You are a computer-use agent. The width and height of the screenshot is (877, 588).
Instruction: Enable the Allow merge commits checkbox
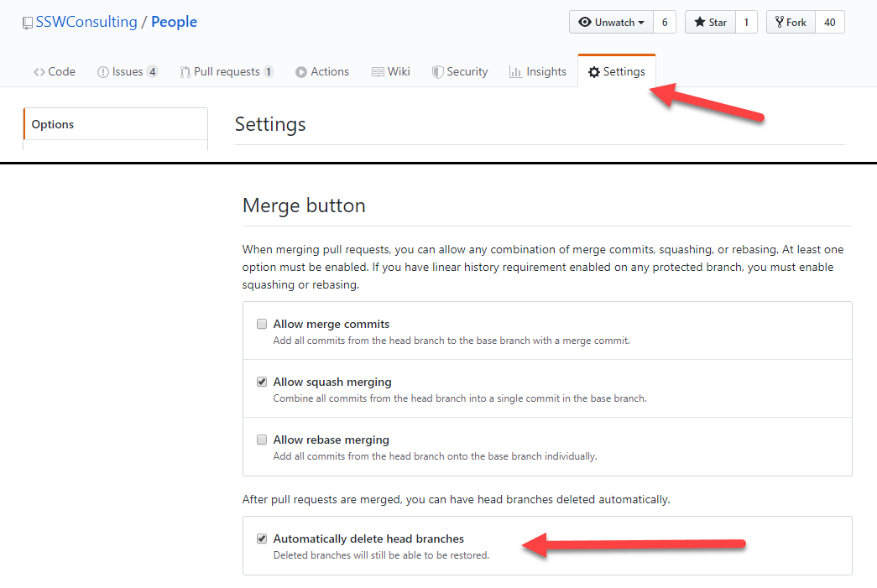(x=262, y=324)
